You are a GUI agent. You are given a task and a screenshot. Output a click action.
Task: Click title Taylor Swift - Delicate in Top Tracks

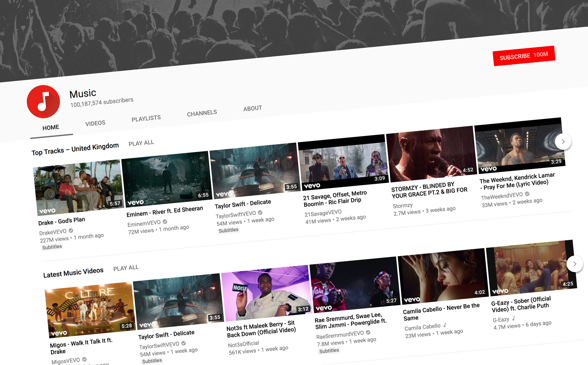tap(243, 204)
